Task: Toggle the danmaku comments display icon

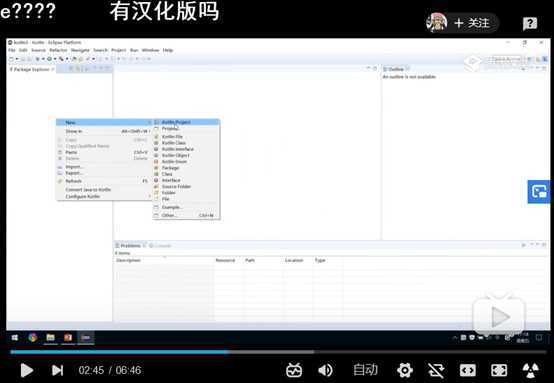Action: 294,370
